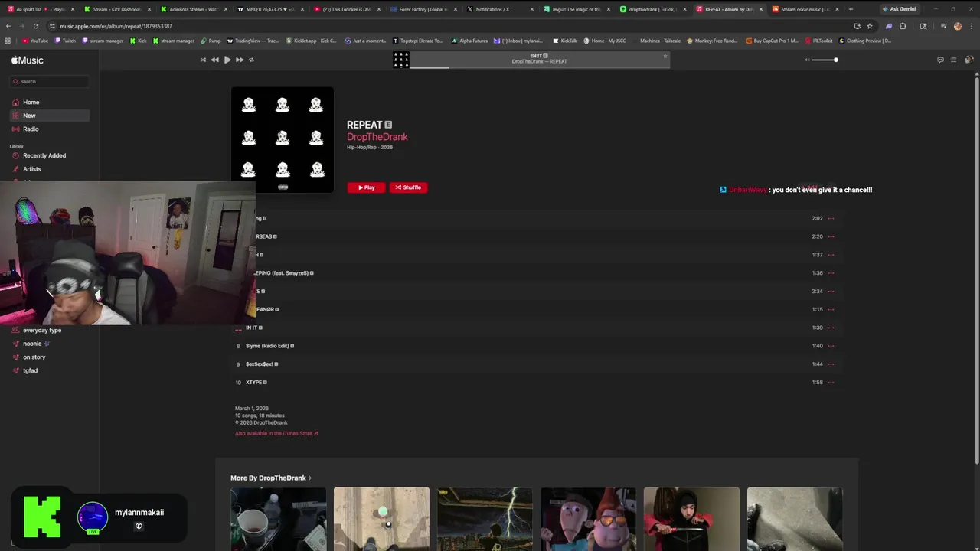Open the YouTube bookmark

click(35, 41)
